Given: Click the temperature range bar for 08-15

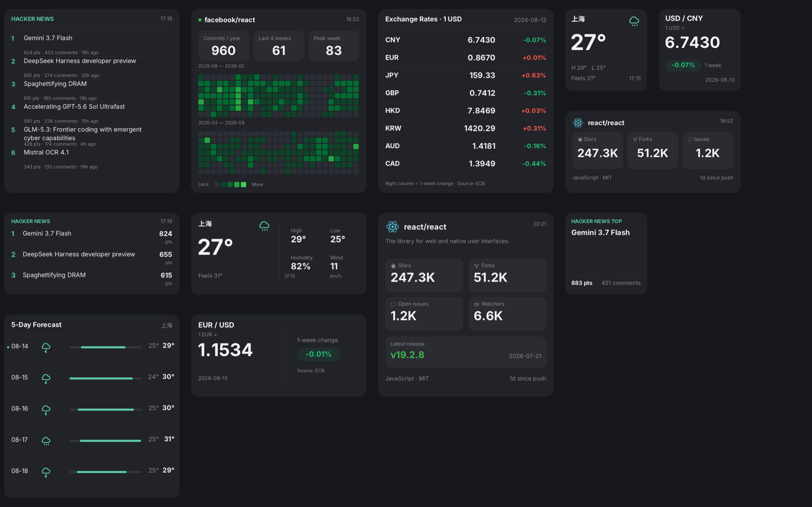Looking at the screenshot, I should pyautogui.click(x=105, y=379).
